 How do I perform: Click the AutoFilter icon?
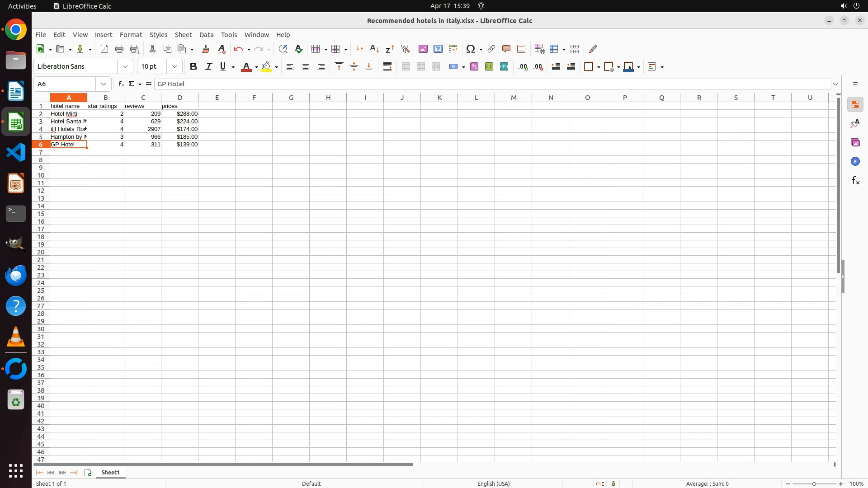click(405, 49)
